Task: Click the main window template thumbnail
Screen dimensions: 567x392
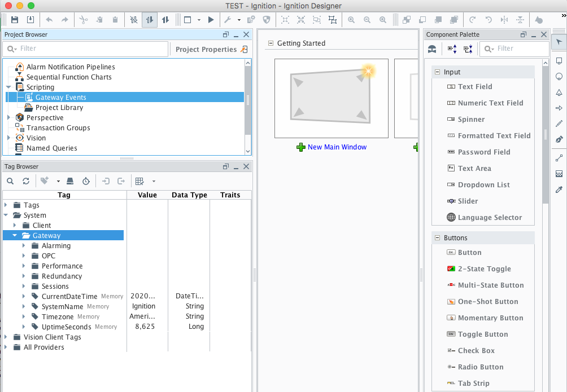Action: coord(332,98)
